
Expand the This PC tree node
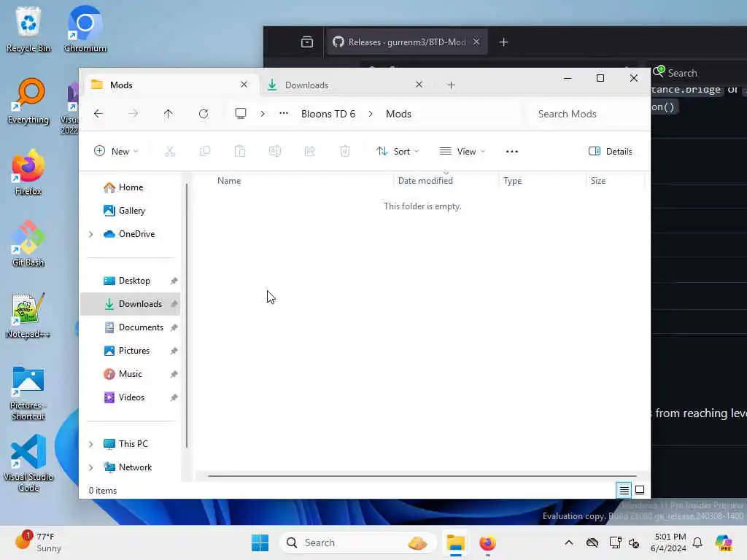(90, 444)
